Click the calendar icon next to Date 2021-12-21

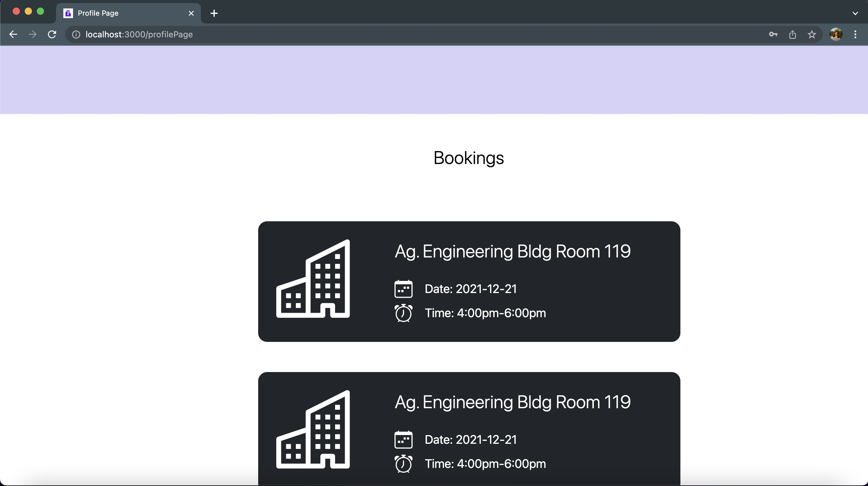point(403,289)
